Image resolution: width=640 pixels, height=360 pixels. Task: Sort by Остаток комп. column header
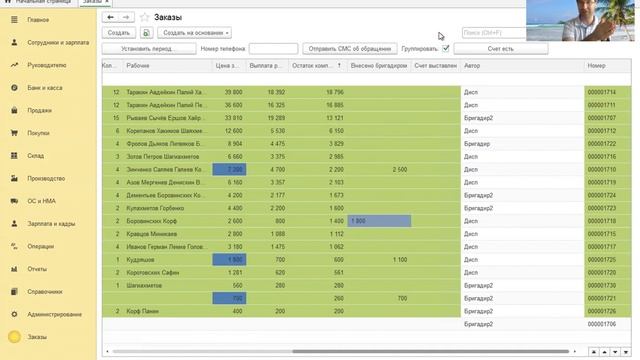pyautogui.click(x=317, y=66)
